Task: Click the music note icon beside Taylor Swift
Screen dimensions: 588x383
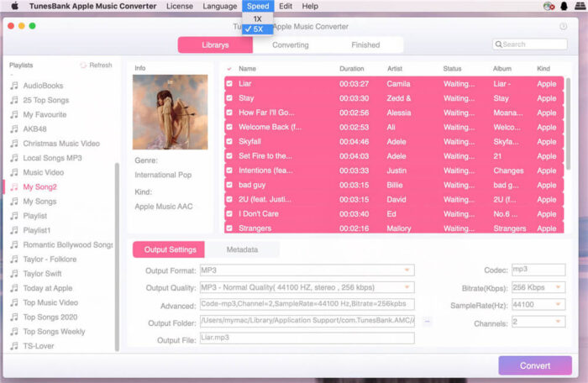Action: pyautogui.click(x=13, y=274)
